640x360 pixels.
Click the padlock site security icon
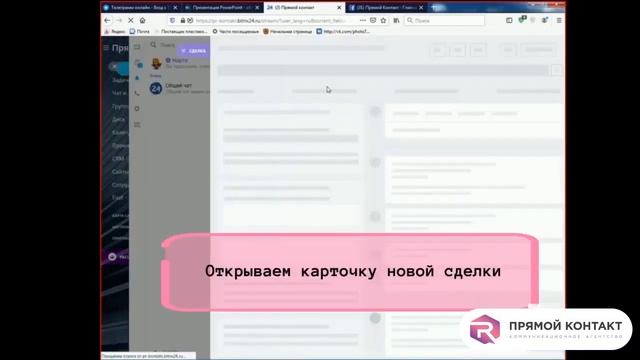[183, 20]
